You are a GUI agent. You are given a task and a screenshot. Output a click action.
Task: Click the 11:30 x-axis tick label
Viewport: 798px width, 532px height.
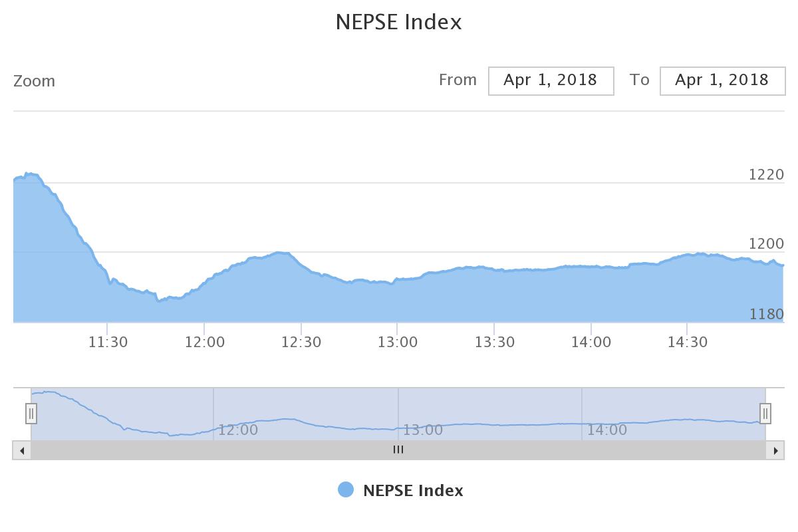108,342
